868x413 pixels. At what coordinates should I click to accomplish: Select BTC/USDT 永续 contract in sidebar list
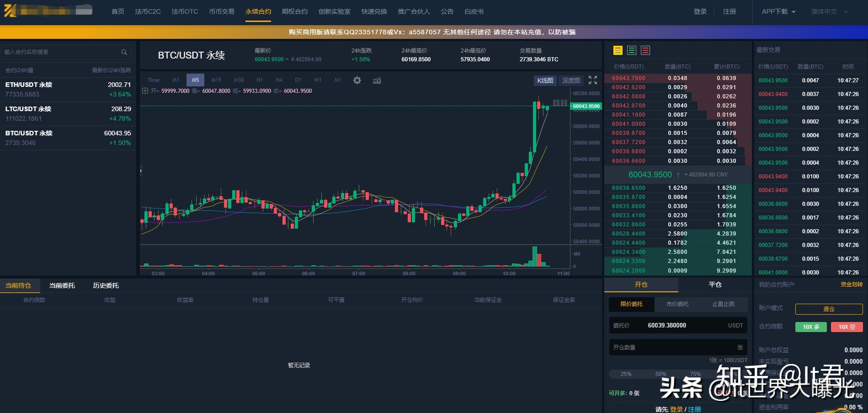click(68, 138)
